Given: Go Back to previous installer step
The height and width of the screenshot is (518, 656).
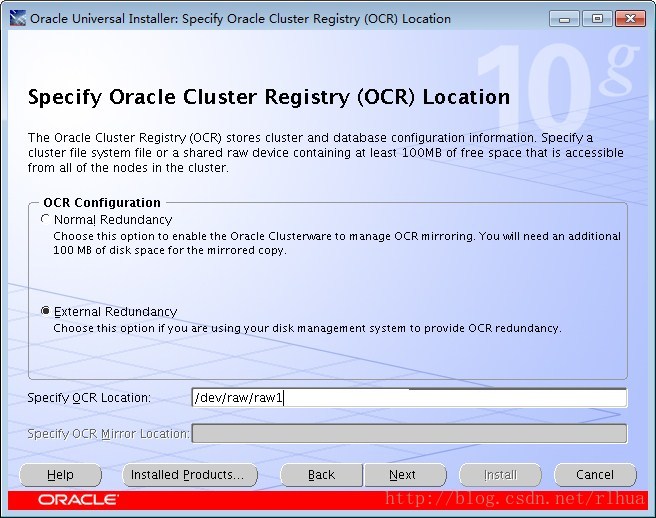Looking at the screenshot, I should pyautogui.click(x=321, y=475).
